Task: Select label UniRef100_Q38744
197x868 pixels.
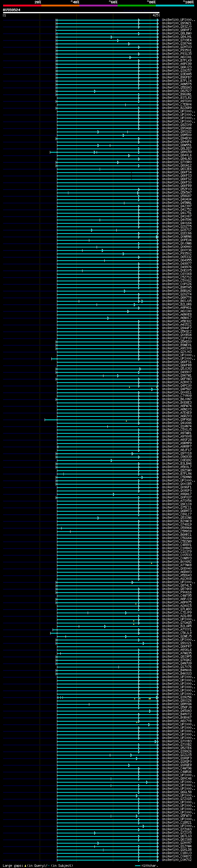Action: tap(177, 43)
